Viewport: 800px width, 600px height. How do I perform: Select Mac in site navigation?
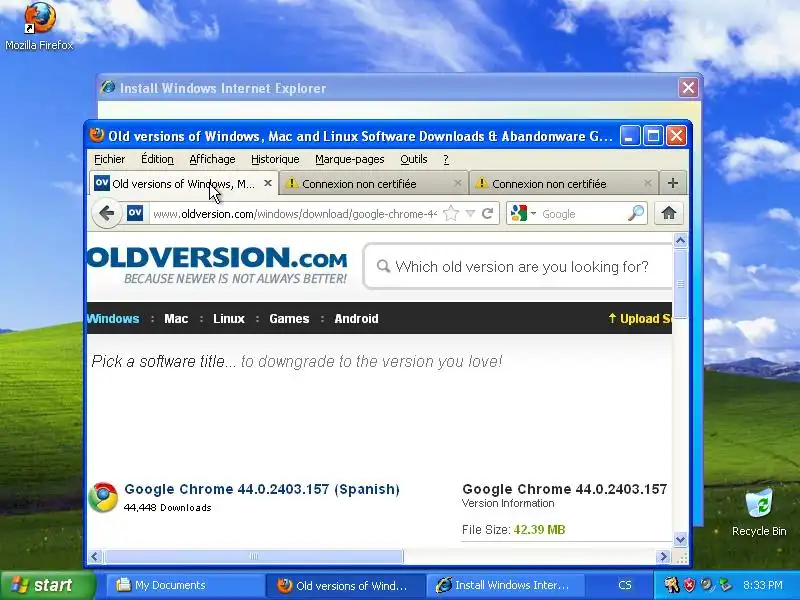(x=176, y=318)
